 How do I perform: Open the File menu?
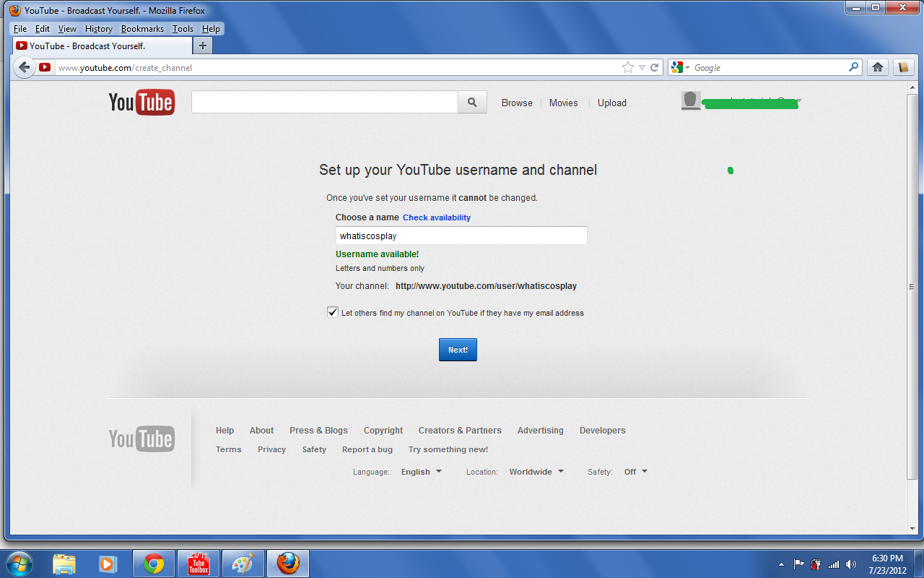20,29
